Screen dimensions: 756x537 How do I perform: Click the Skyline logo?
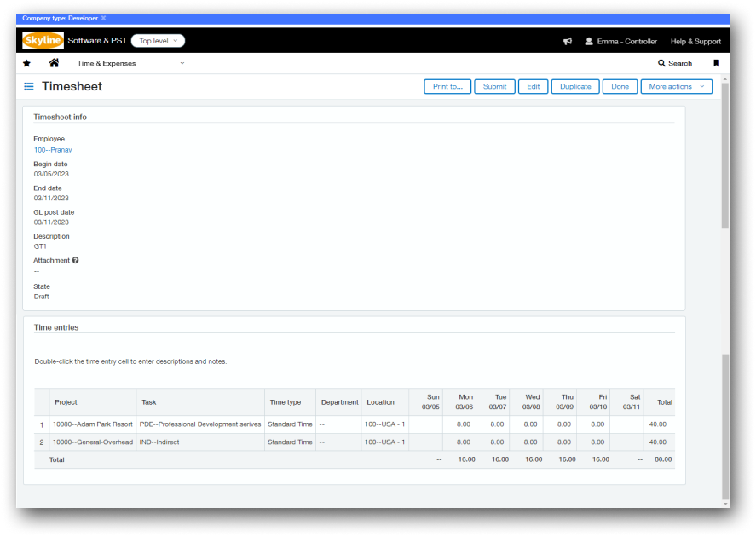coord(43,41)
